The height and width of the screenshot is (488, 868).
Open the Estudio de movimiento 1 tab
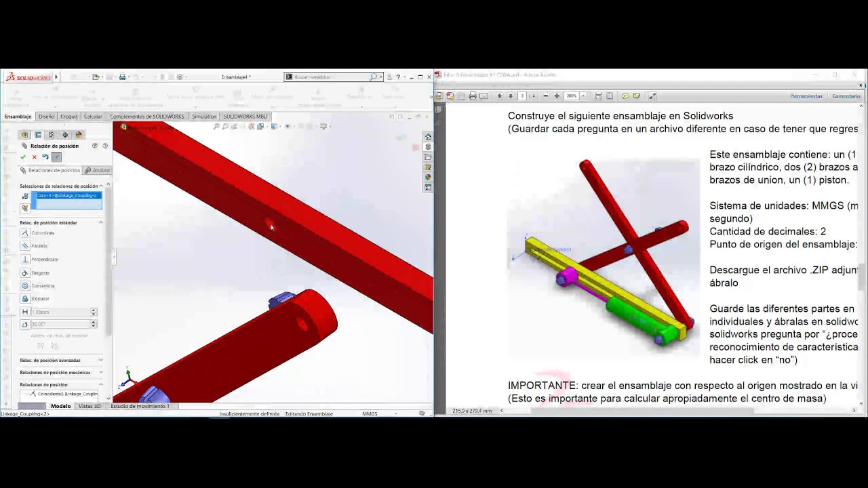coord(140,406)
